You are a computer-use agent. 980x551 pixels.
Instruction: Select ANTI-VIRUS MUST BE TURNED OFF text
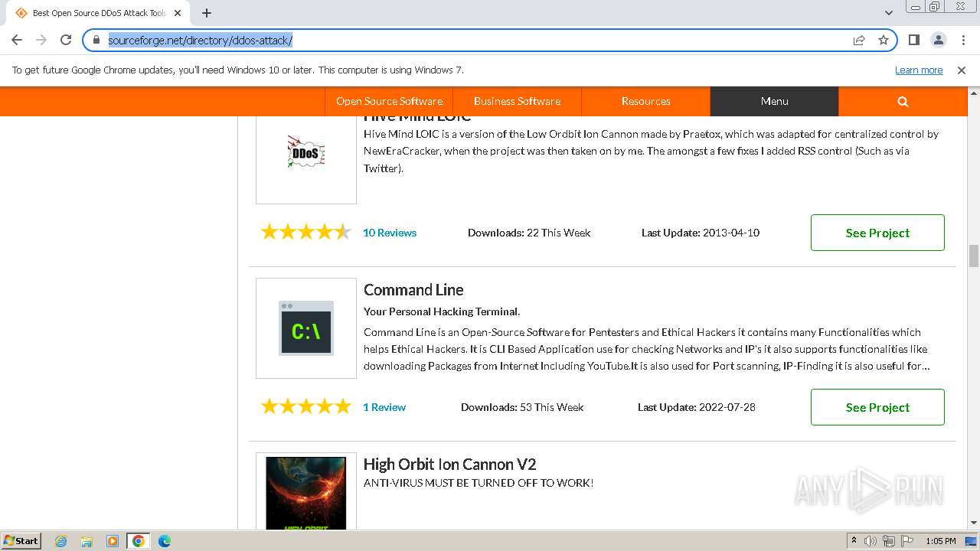pyautogui.click(x=479, y=483)
